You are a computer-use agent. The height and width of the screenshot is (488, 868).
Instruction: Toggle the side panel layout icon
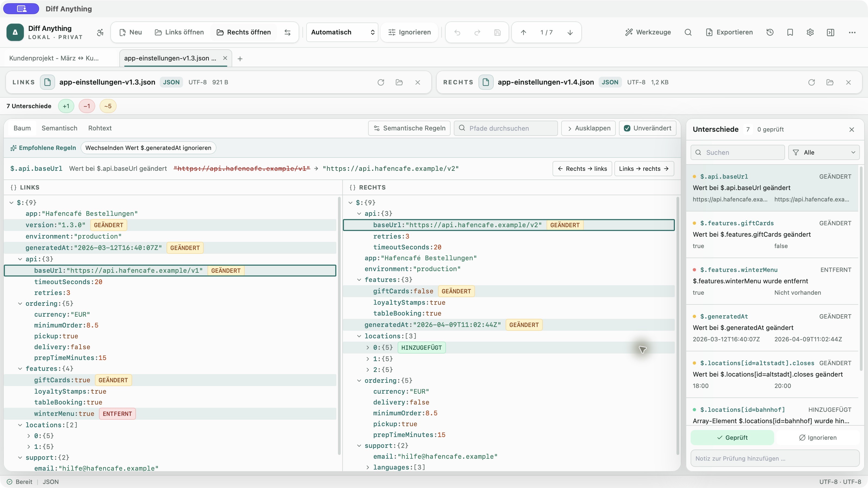831,32
